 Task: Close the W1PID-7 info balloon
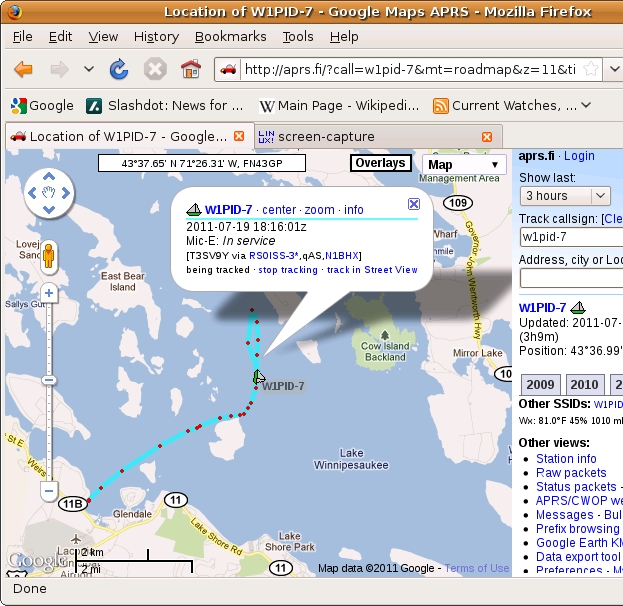[x=414, y=204]
